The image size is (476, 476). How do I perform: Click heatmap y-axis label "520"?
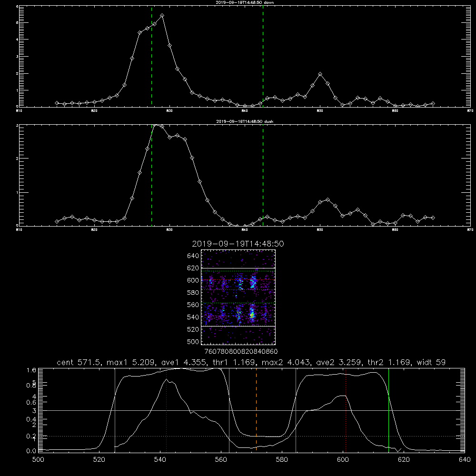193,329
